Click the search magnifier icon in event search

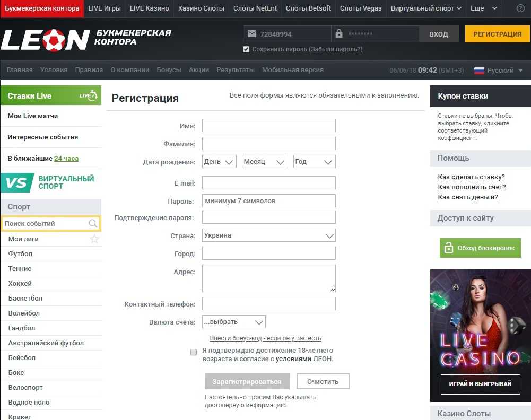click(93, 223)
